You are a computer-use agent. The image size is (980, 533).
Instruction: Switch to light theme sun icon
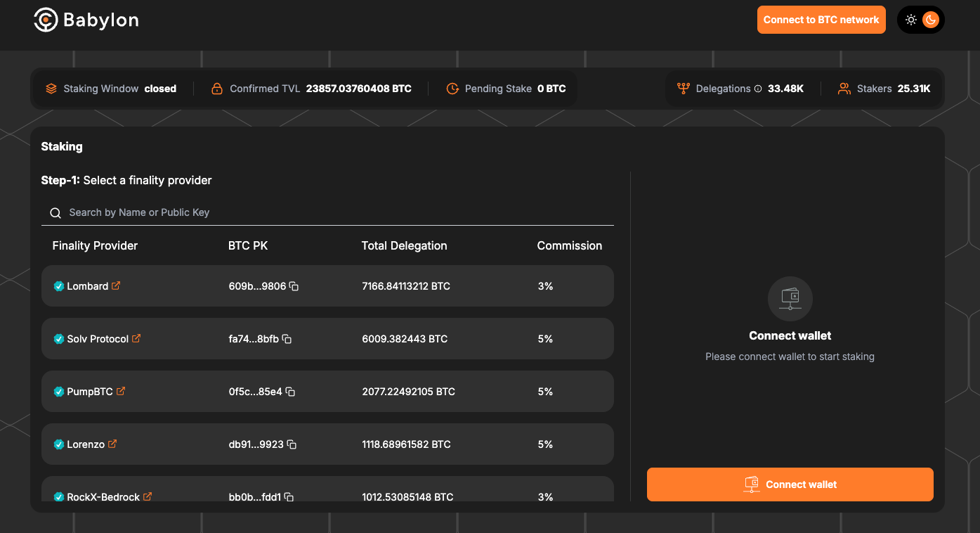click(x=911, y=20)
